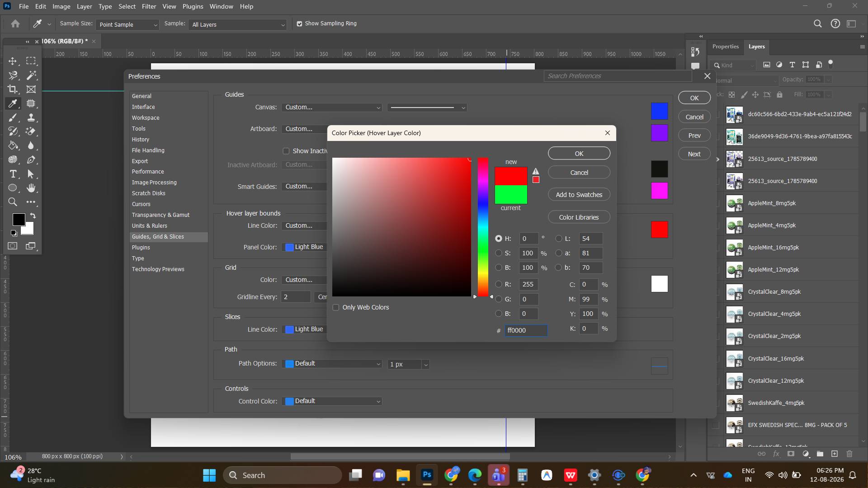868x488 pixels.
Task: Open the Control Color Default dropdown
Action: point(332,401)
